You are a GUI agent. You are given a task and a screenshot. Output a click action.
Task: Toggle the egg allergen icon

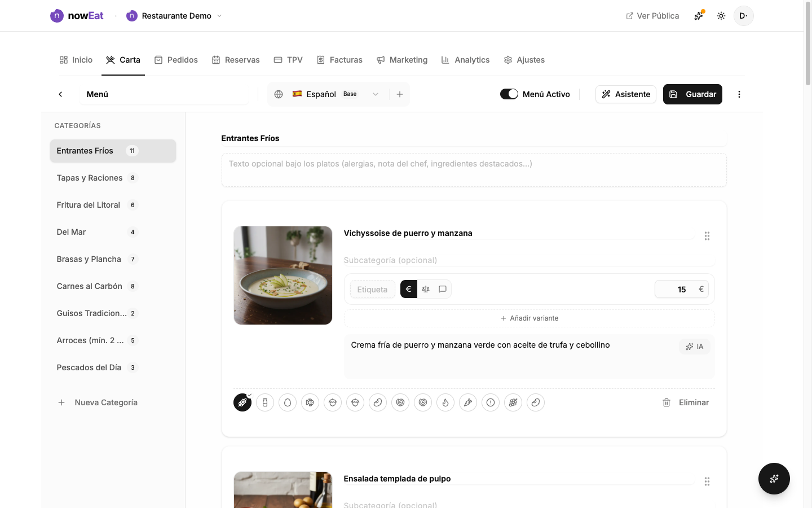click(288, 402)
